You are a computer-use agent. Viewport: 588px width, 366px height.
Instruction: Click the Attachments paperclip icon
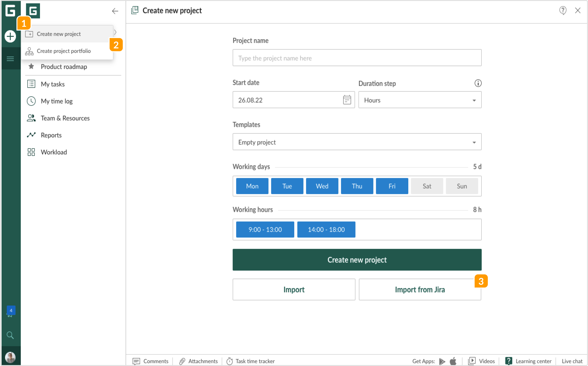point(182,361)
